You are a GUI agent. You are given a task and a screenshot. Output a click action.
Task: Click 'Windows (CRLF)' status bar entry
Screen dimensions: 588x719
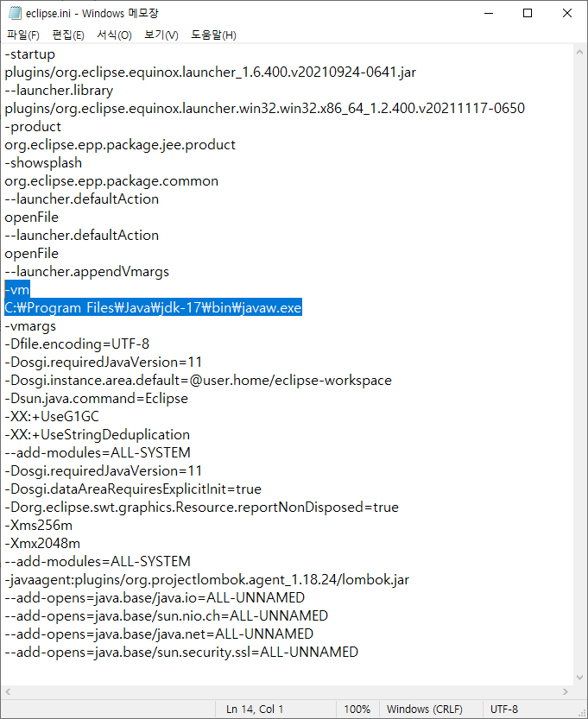[x=424, y=709]
